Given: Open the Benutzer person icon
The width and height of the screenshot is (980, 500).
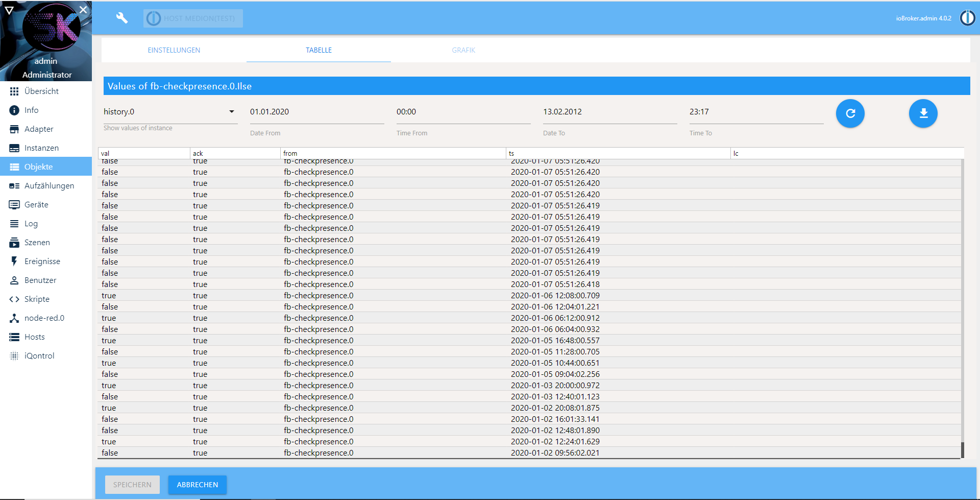Looking at the screenshot, I should [x=14, y=280].
